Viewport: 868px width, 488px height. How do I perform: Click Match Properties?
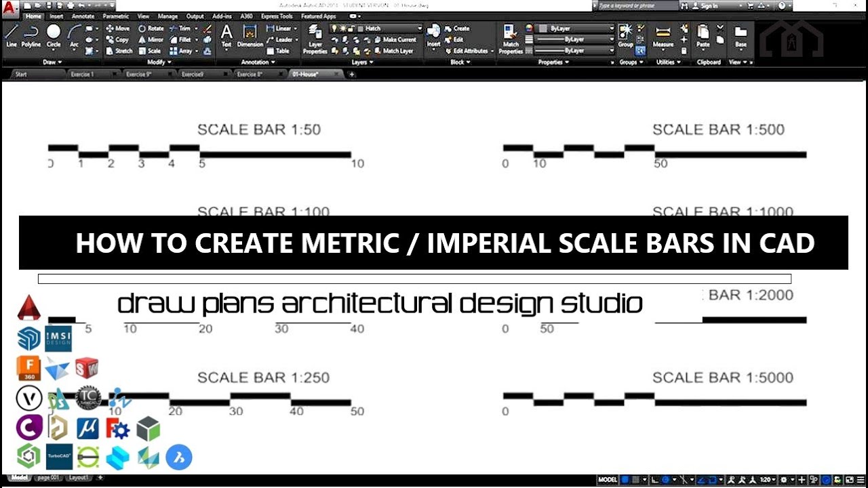[511, 39]
